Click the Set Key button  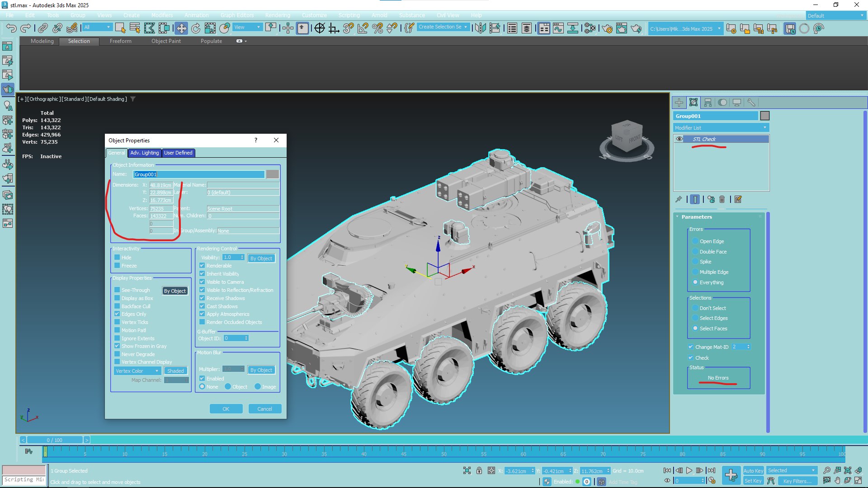coord(753,481)
